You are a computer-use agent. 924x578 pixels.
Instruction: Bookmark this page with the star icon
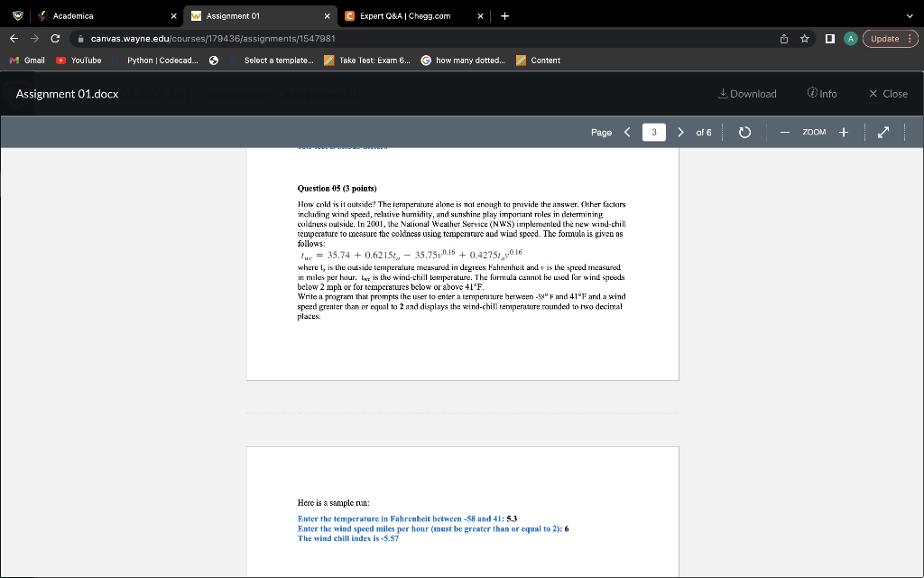tap(804, 38)
